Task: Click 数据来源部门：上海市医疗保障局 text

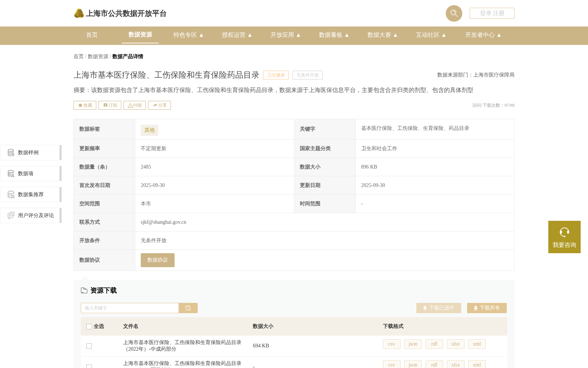Action: 476,75
